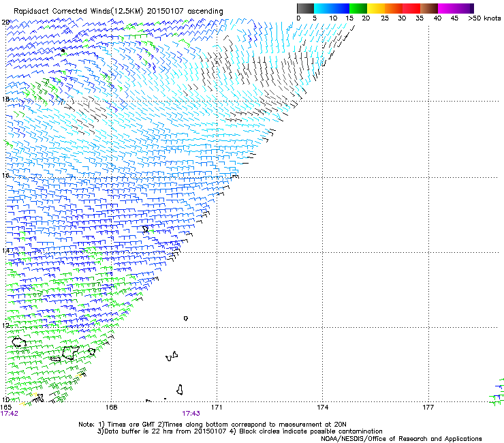Click the black contamination circle near 20N

[x=63, y=50]
